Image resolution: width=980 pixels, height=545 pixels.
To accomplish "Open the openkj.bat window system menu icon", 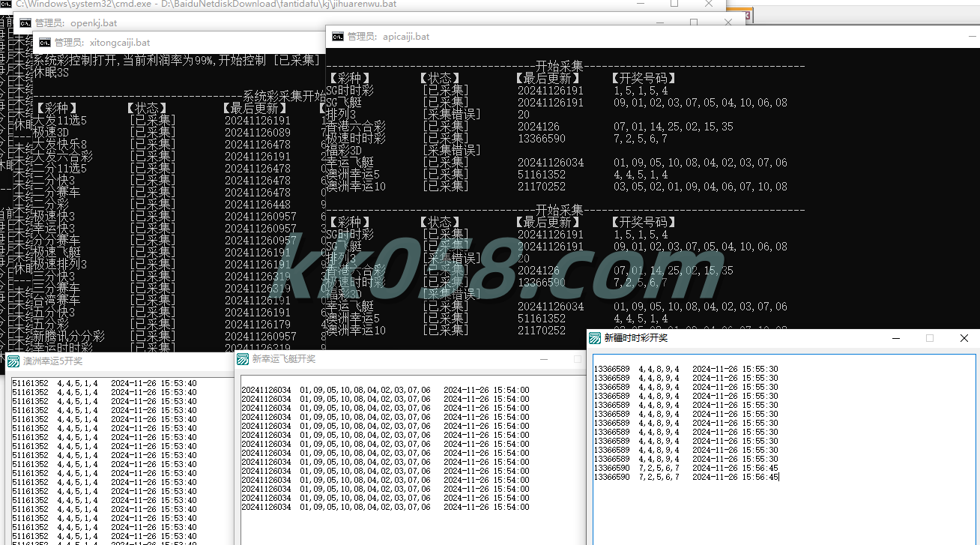I will point(25,23).
